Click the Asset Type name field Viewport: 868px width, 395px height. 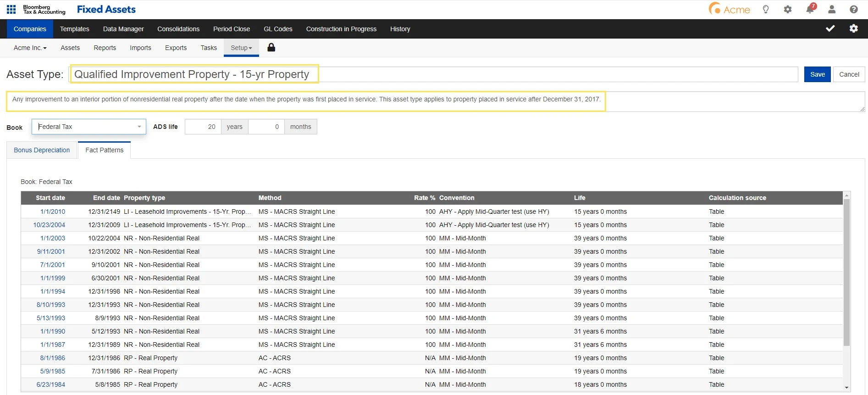pyautogui.click(x=433, y=74)
